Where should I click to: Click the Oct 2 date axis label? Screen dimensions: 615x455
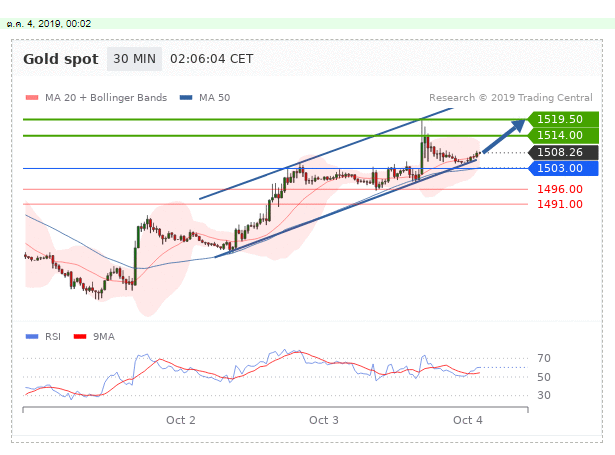click(x=181, y=420)
